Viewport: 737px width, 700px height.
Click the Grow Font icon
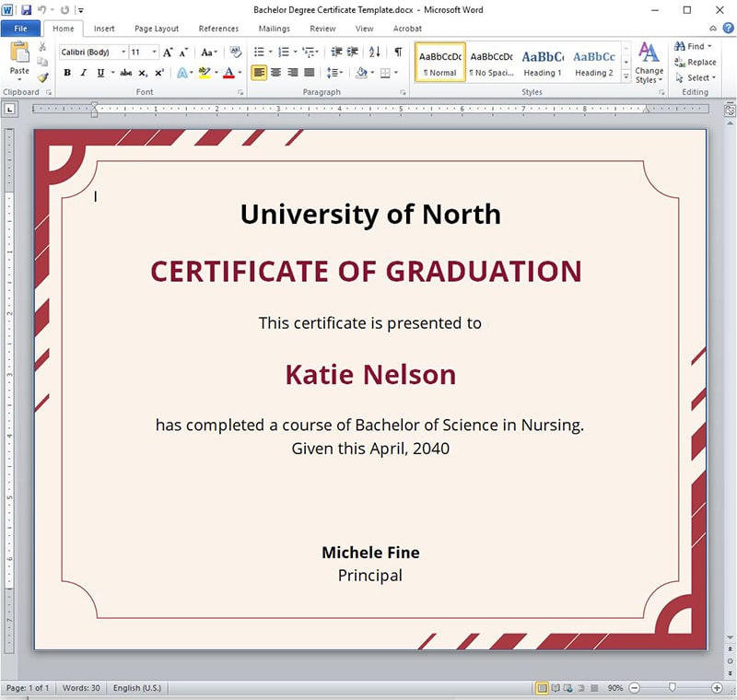(168, 52)
